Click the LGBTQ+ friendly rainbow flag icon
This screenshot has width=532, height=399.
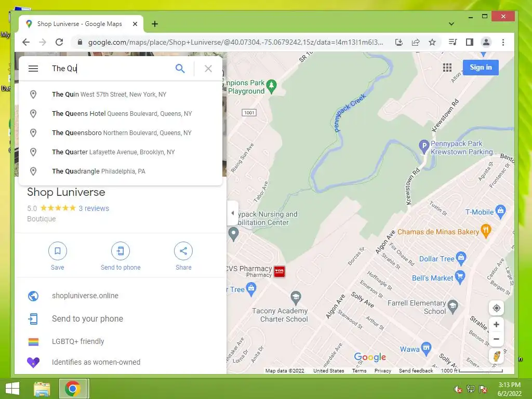33,342
